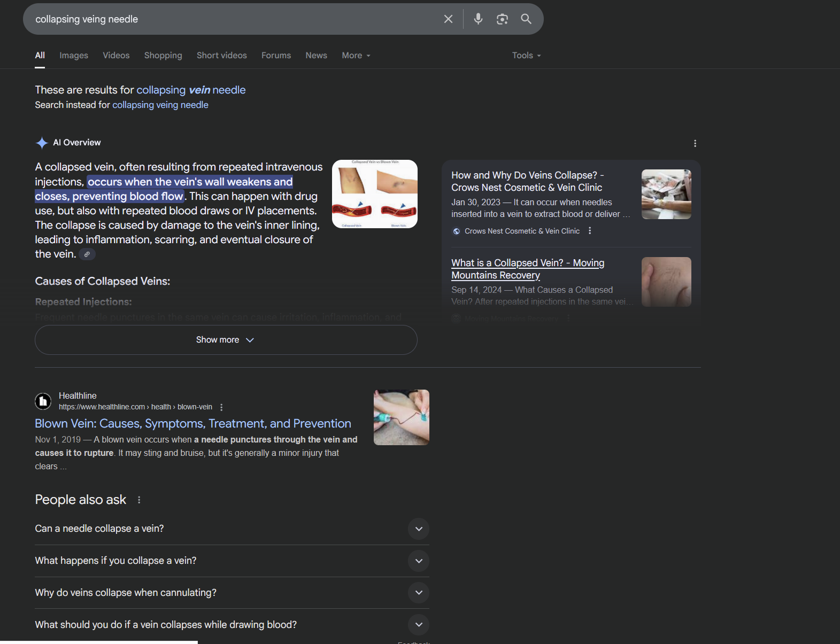Expand the More search categories dropdown
The height and width of the screenshot is (644, 840).
(356, 56)
